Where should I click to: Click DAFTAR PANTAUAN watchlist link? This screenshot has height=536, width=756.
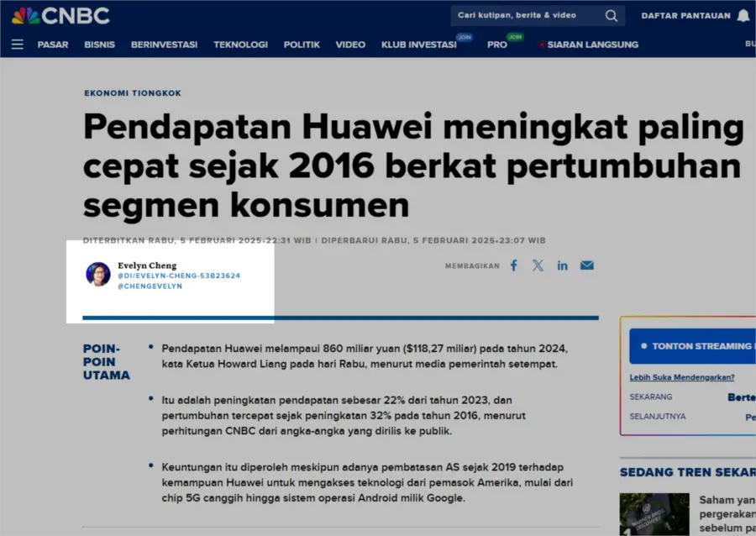(685, 15)
